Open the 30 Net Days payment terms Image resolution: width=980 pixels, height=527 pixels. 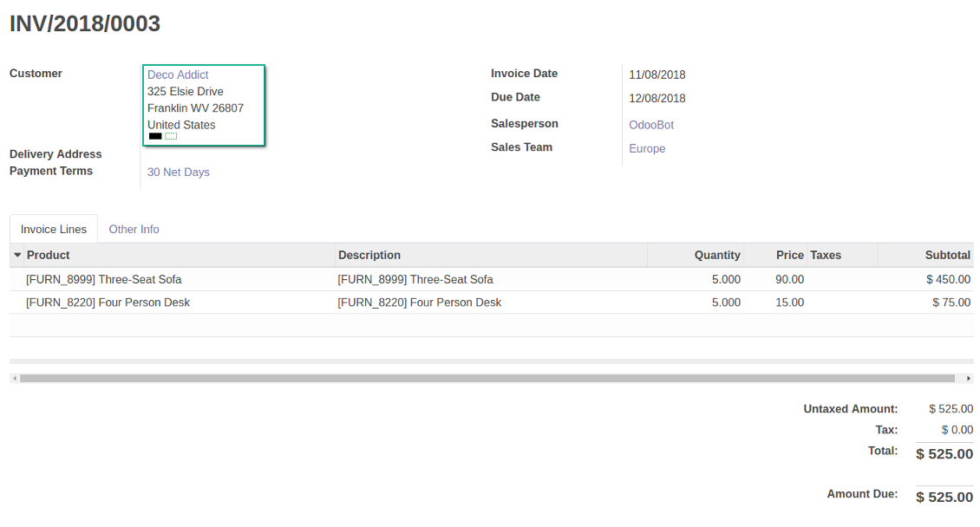click(178, 172)
